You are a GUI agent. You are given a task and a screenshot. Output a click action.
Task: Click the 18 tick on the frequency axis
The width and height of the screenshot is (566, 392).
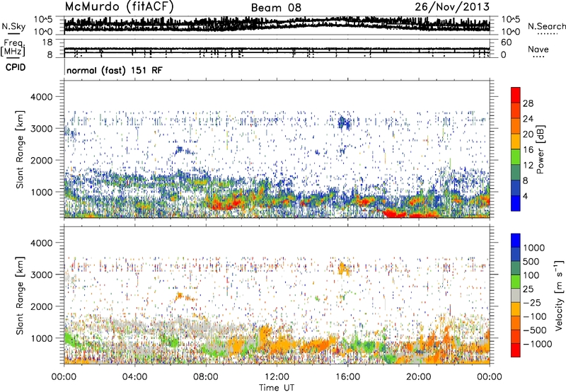(47, 42)
